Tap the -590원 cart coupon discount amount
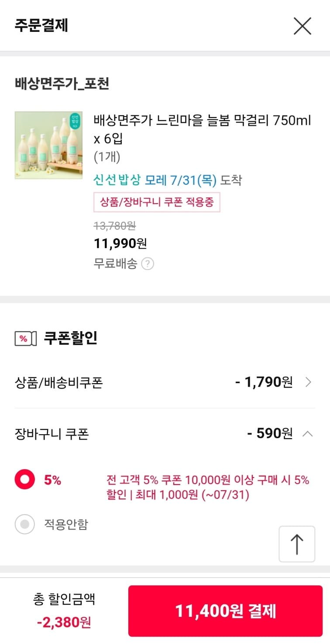 (x=270, y=434)
